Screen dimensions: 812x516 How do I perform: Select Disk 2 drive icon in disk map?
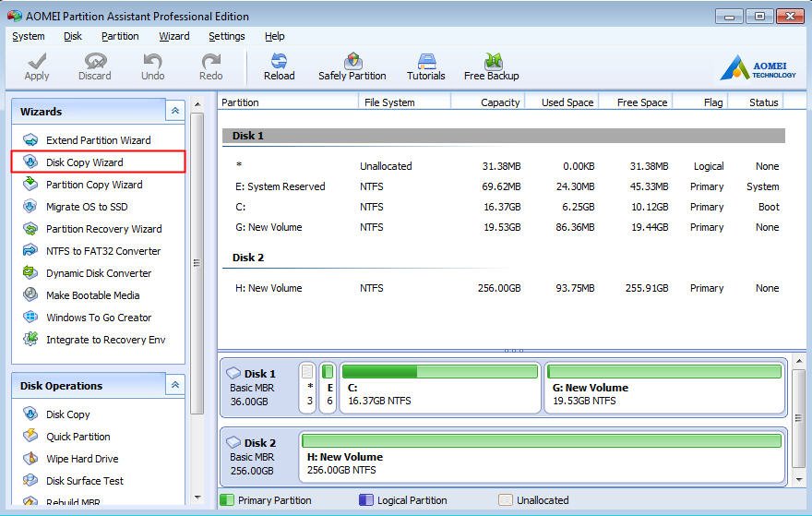[233, 442]
